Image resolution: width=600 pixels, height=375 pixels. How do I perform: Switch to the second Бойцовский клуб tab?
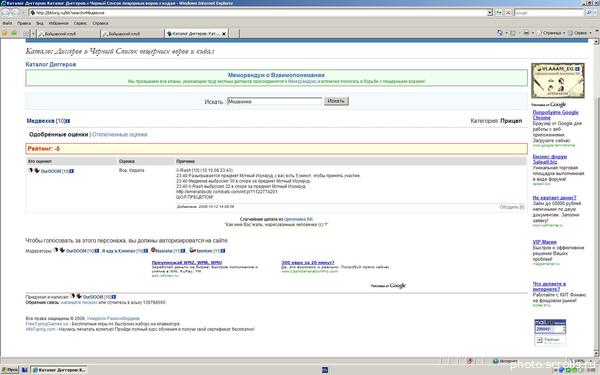click(x=132, y=34)
